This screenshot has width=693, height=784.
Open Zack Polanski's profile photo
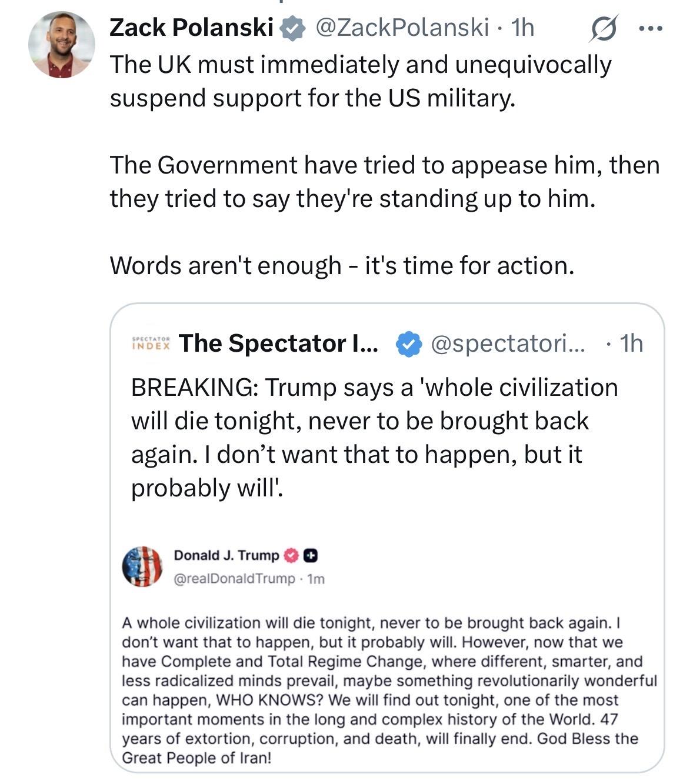point(61,45)
